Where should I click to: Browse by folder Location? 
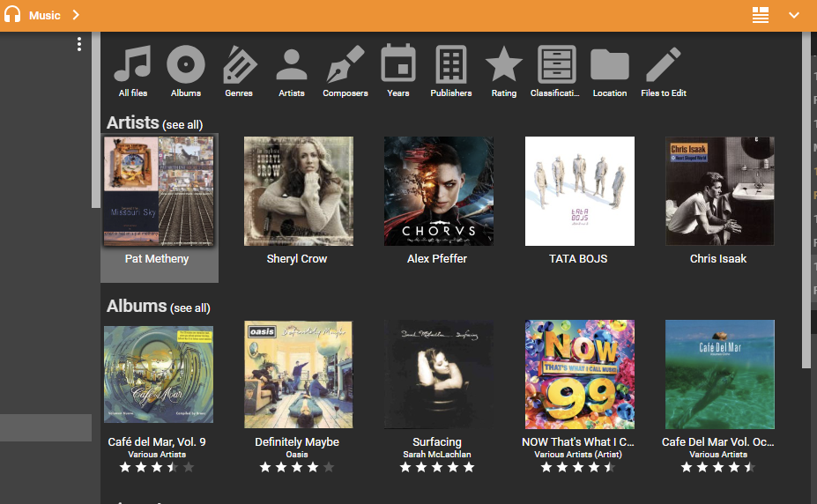(x=610, y=70)
